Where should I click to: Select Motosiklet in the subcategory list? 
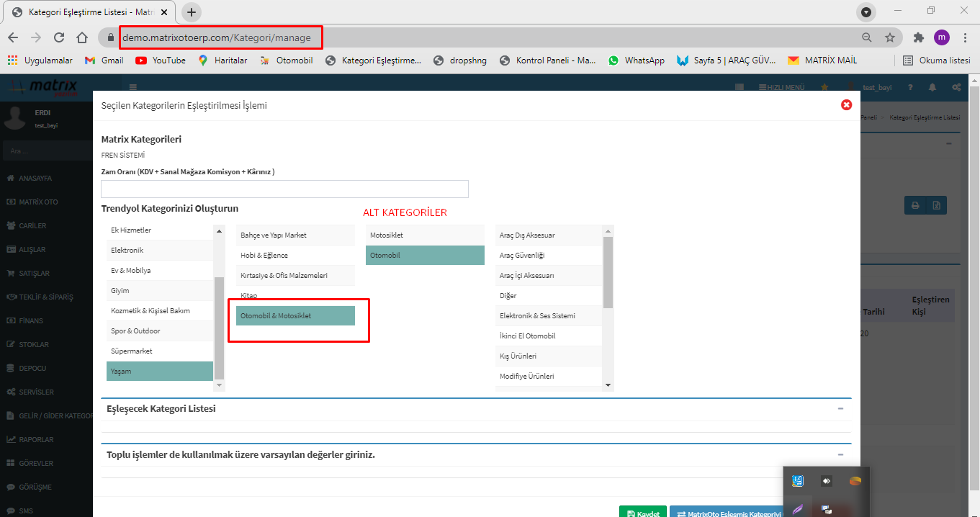(425, 235)
